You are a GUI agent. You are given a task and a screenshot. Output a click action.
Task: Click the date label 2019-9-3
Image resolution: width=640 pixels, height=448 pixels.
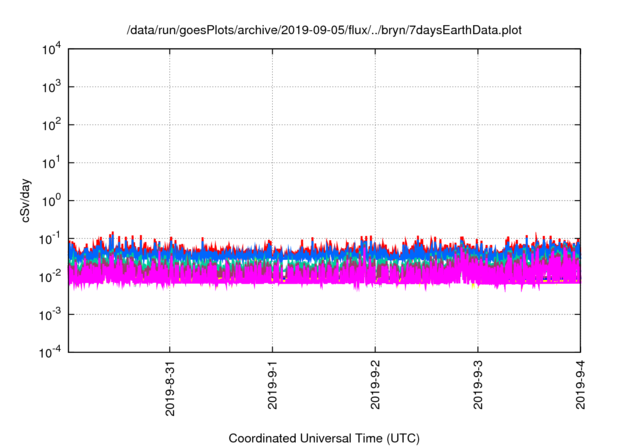pos(478,385)
